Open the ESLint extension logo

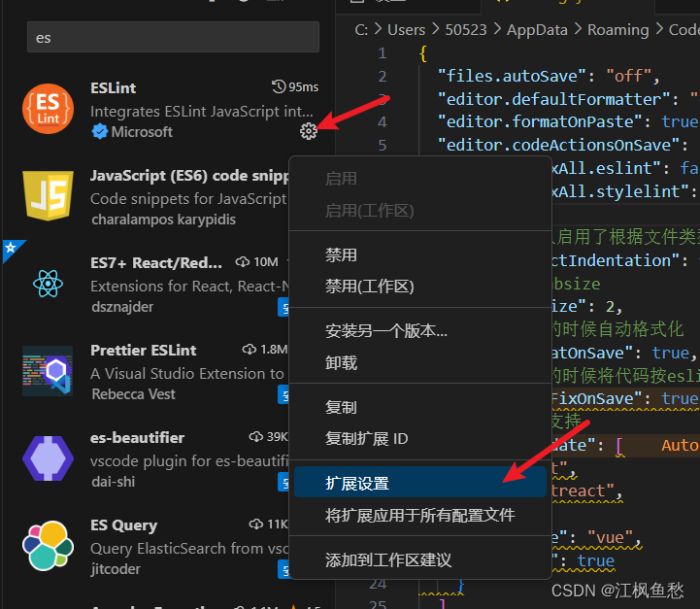tap(48, 109)
